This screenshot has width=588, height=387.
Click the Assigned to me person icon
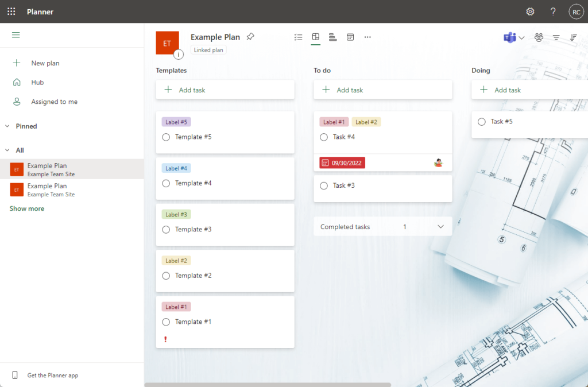point(17,102)
